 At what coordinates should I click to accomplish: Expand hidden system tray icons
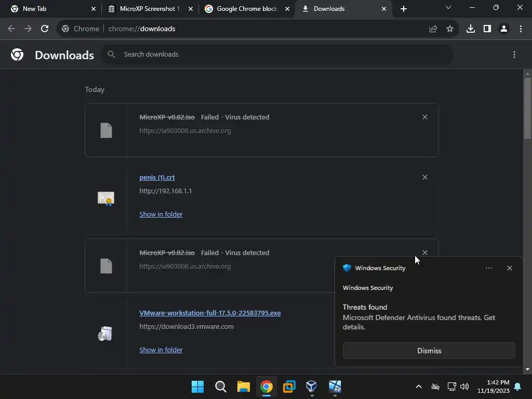coord(419,387)
